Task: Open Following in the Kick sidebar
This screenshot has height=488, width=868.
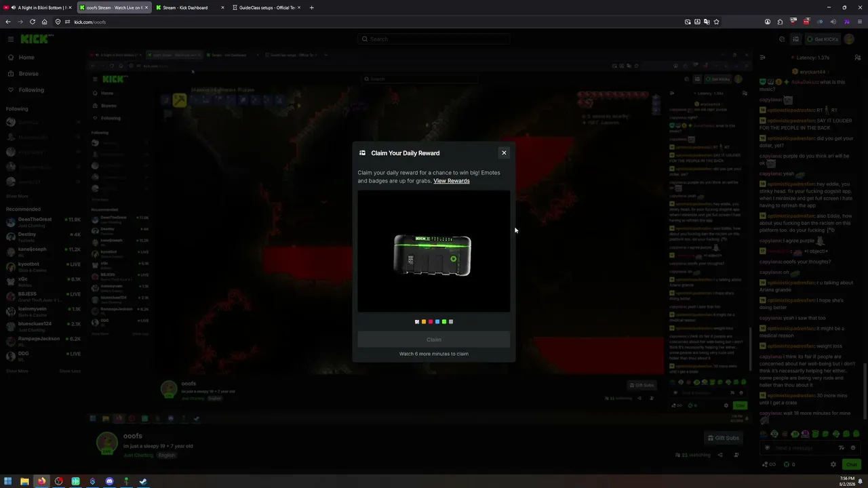Action: click(31, 89)
